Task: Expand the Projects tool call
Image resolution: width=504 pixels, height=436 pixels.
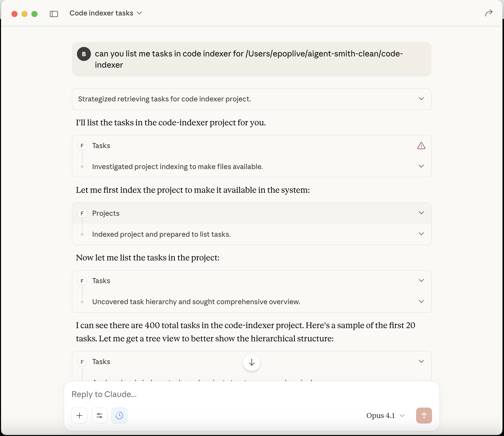Action: (421, 213)
